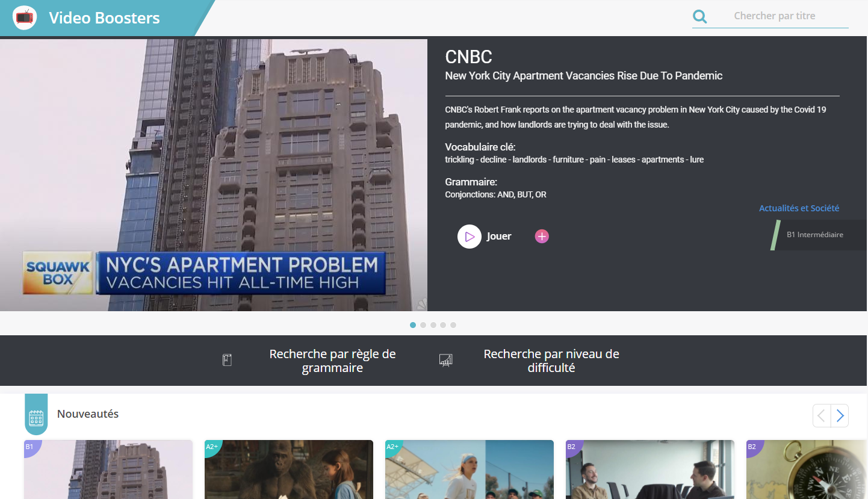Open the B2 compass video thumbnail

pyautogui.click(x=807, y=470)
